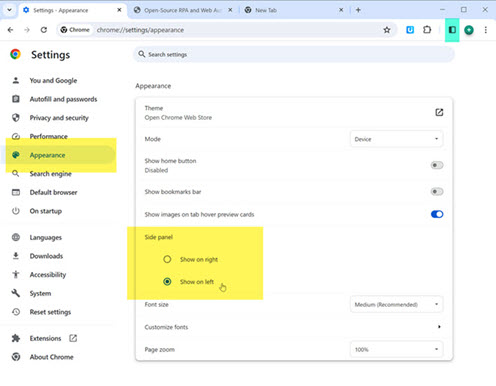
Task: Click the reset clock icon
Action: tap(16, 312)
